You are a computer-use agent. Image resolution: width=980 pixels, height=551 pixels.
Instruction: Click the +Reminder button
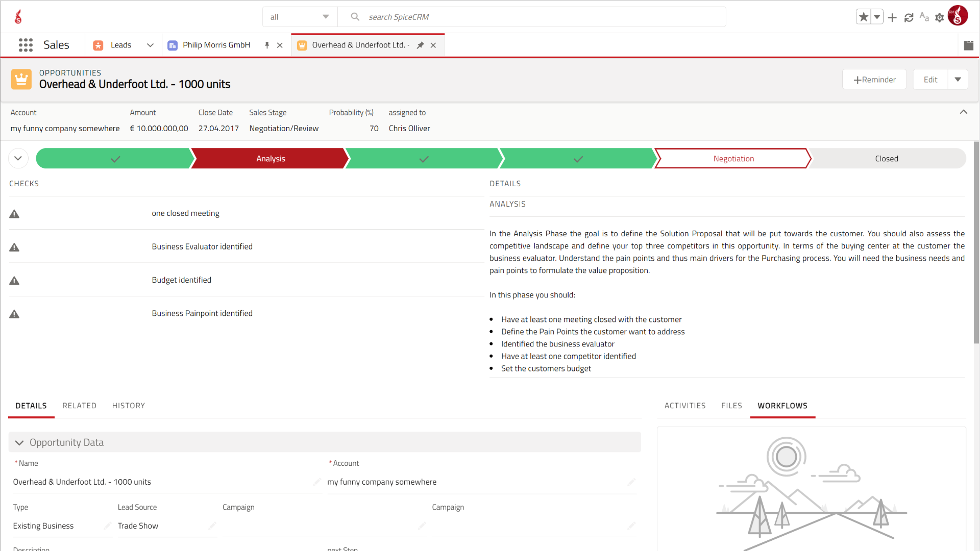(874, 79)
